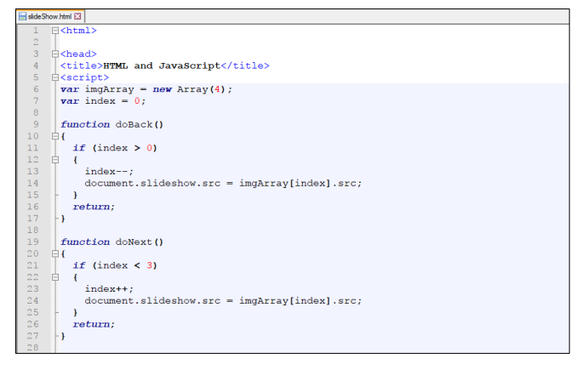
Task: Click 'document.slideshow.src' on line 24
Action: (152, 301)
